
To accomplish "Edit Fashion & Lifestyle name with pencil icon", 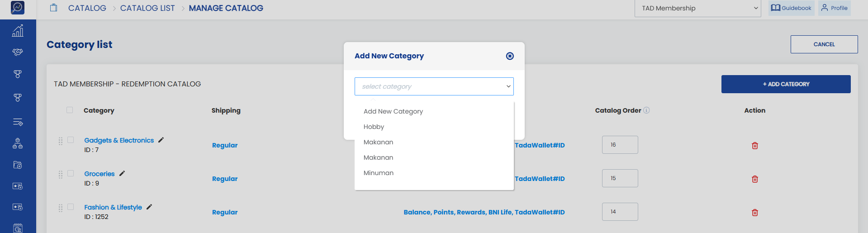I will pyautogui.click(x=149, y=207).
